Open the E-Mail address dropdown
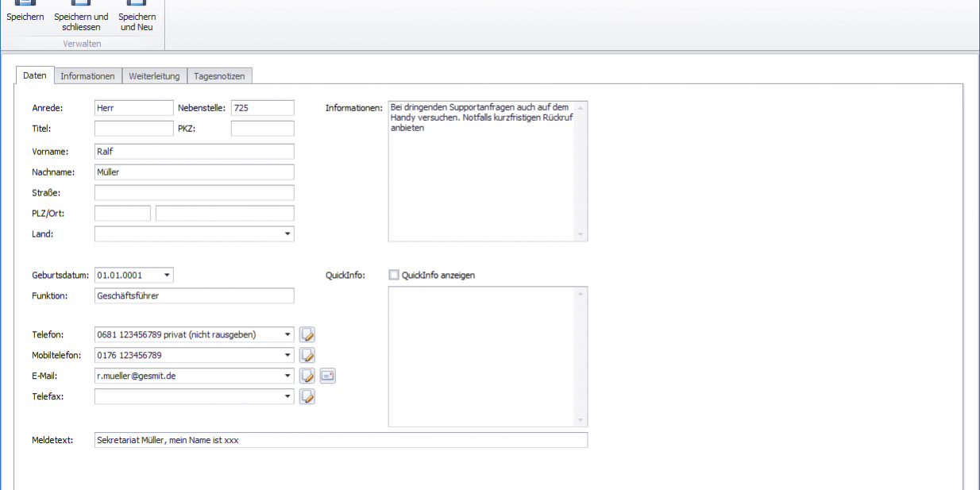980x490 pixels. pos(287,376)
